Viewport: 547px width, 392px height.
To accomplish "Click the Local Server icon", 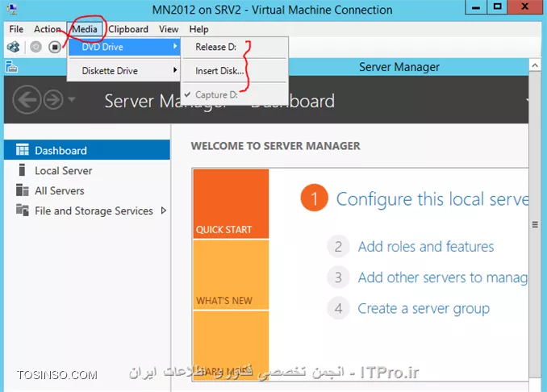I will (x=22, y=170).
